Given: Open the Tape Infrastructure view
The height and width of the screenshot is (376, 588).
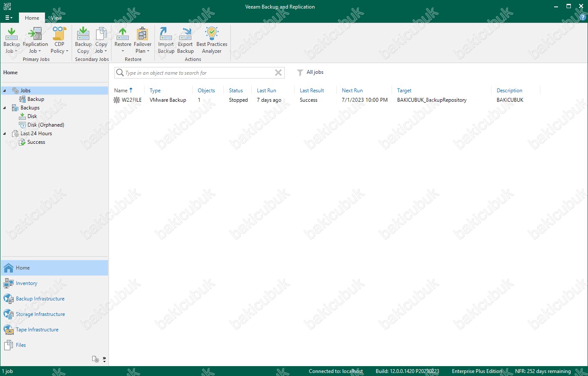Looking at the screenshot, I should tap(54, 330).
